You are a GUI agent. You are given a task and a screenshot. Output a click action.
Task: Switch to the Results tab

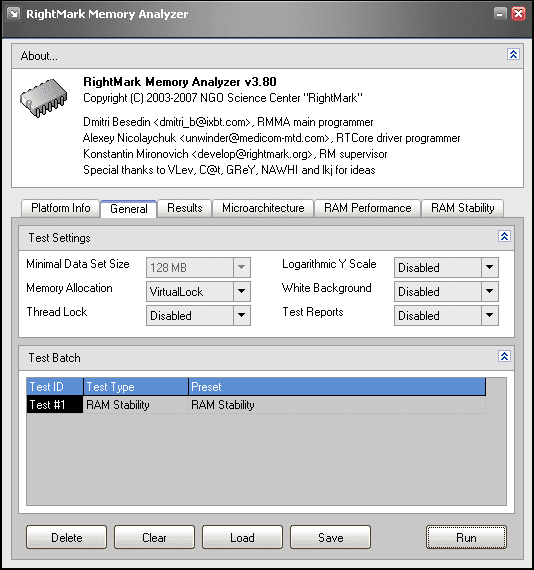185,208
